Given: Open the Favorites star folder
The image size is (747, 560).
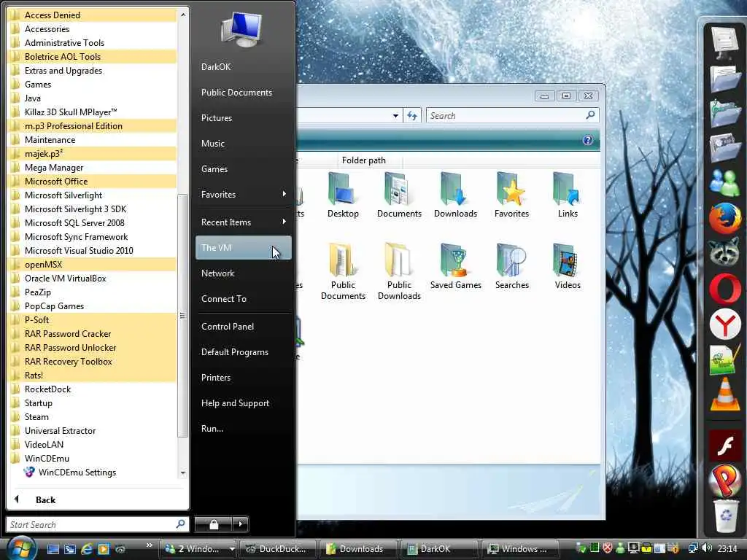Looking at the screenshot, I should click(511, 195).
